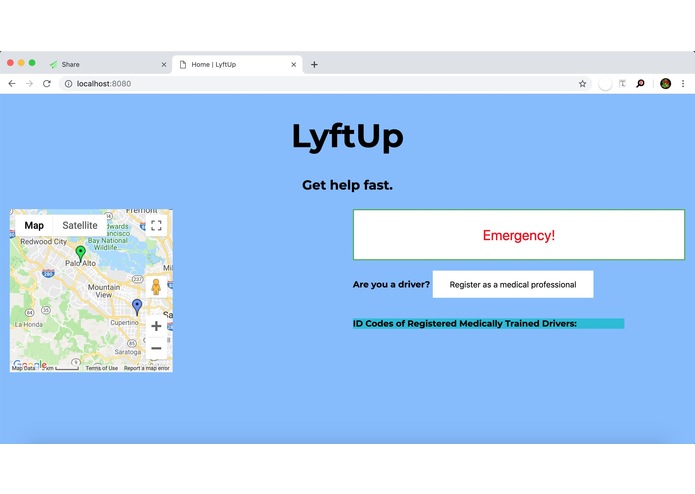695x494 pixels.
Task: Open the user profile avatar
Action: (x=665, y=84)
